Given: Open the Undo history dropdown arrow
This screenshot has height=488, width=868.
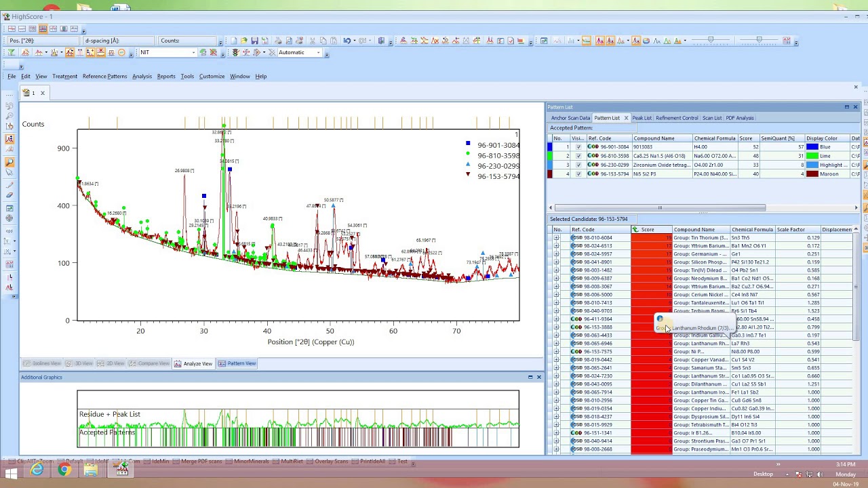Looking at the screenshot, I should 355,41.
